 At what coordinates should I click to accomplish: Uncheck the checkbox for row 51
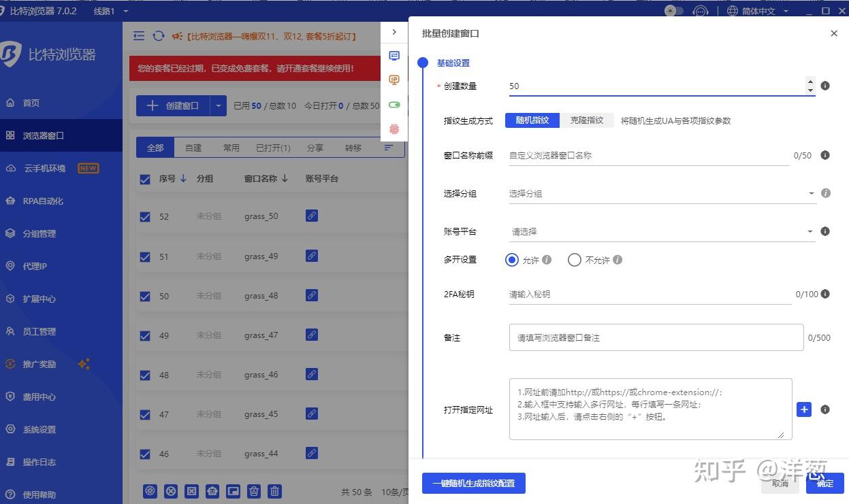(145, 257)
